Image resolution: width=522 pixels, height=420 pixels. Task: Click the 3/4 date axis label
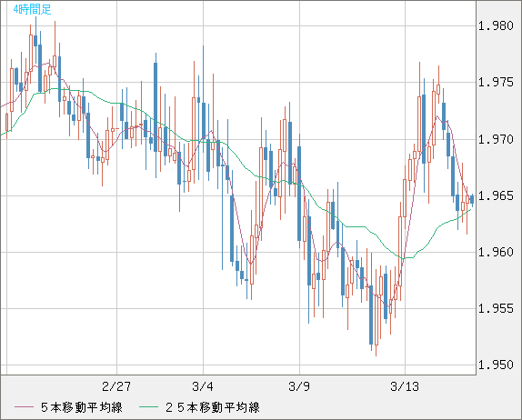point(203,386)
